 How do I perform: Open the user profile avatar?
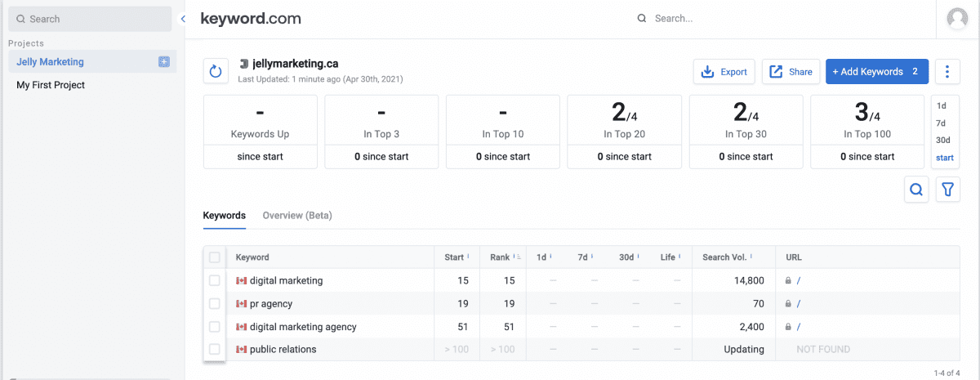point(957,18)
